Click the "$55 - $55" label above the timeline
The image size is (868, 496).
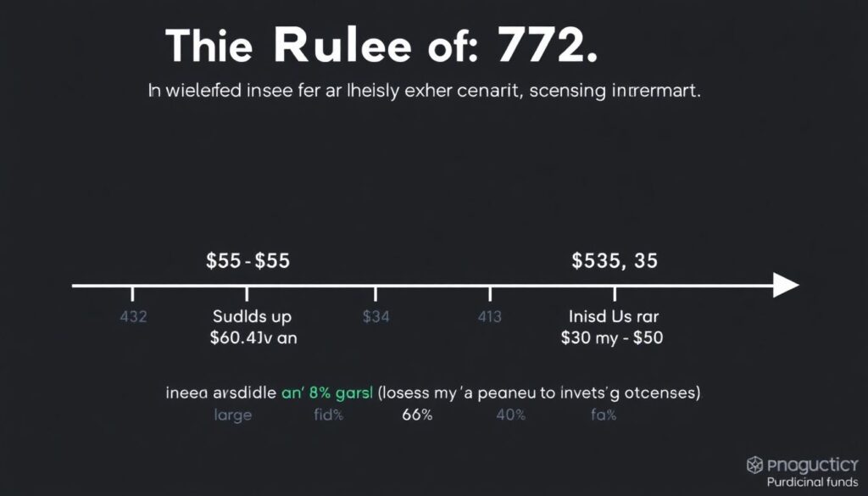(248, 261)
